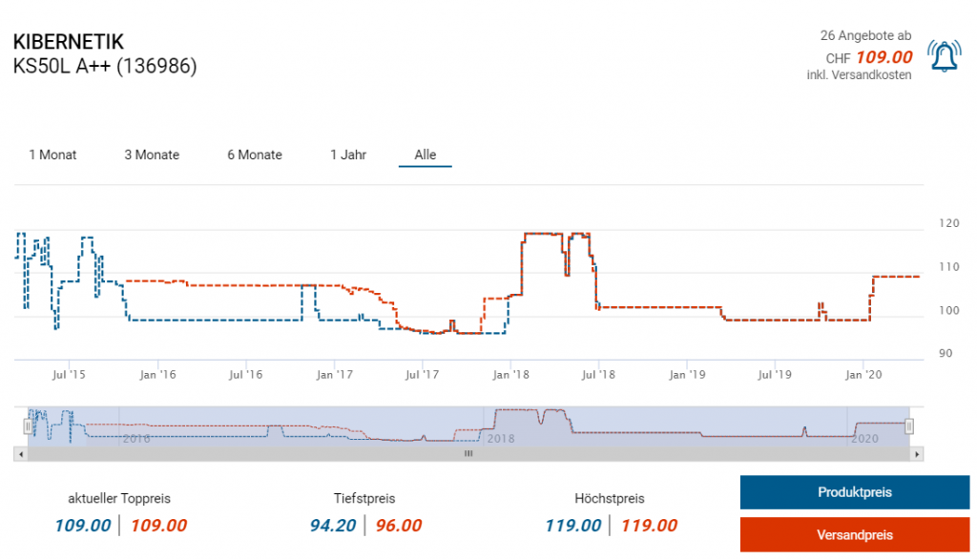The height and width of the screenshot is (560, 977).
Task: Click the Tiefstpreis label
Action: coord(364,498)
